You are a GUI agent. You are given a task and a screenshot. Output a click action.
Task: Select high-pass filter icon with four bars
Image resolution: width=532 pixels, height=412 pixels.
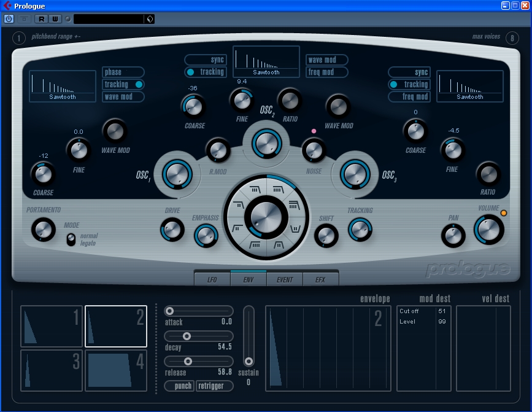click(x=255, y=244)
